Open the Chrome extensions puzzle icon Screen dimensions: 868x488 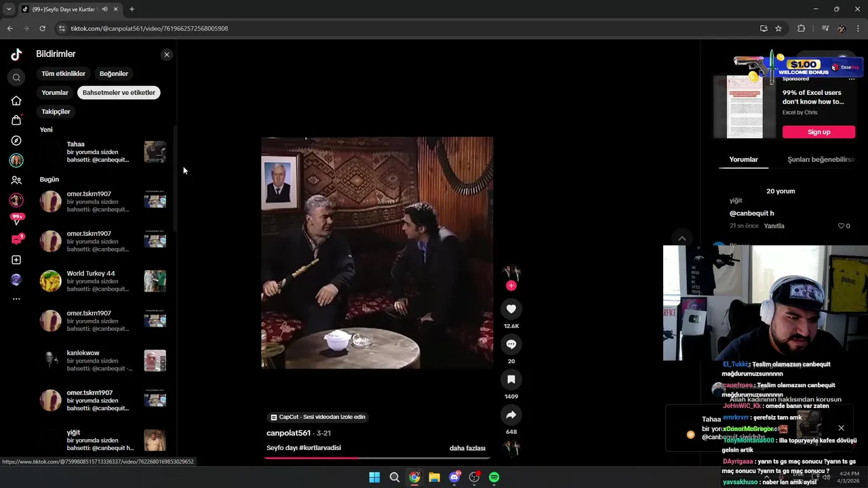click(801, 28)
